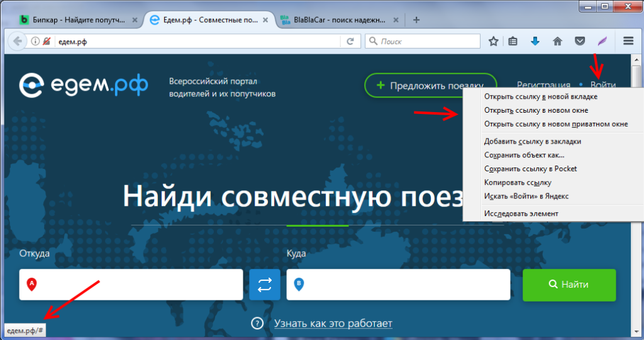
Task: Close the BlaBlaCar tab
Action: point(396,20)
